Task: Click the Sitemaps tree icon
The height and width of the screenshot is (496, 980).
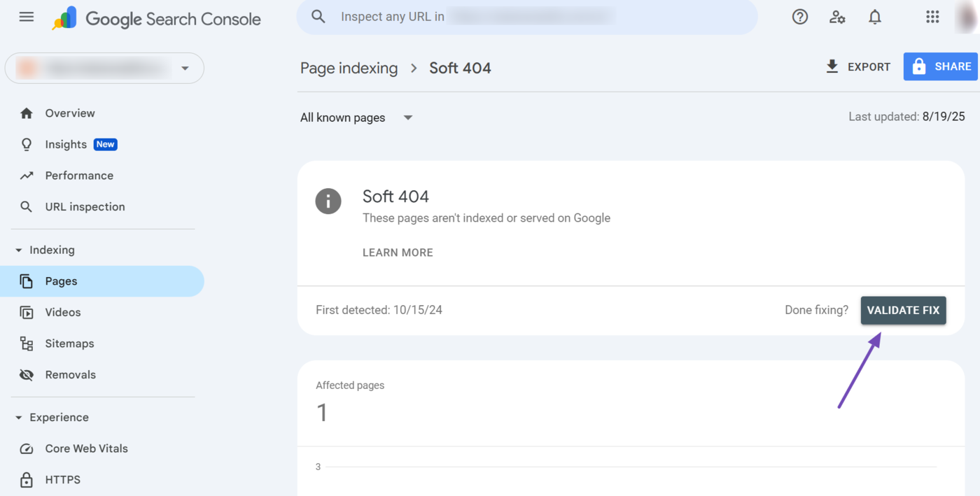Action: pyautogui.click(x=27, y=343)
